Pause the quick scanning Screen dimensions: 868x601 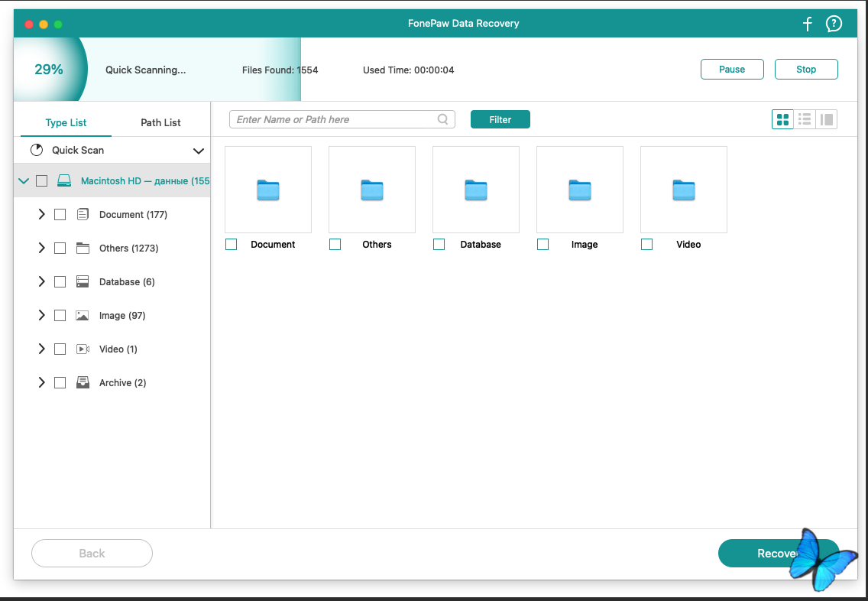732,70
